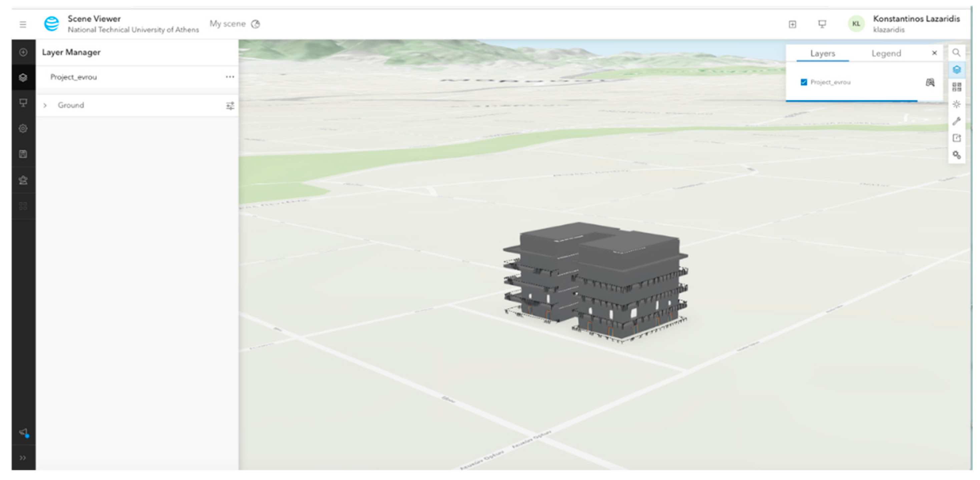This screenshot has height=480, width=980.
Task: Open the hamburger menu at top left
Action: click(x=23, y=24)
